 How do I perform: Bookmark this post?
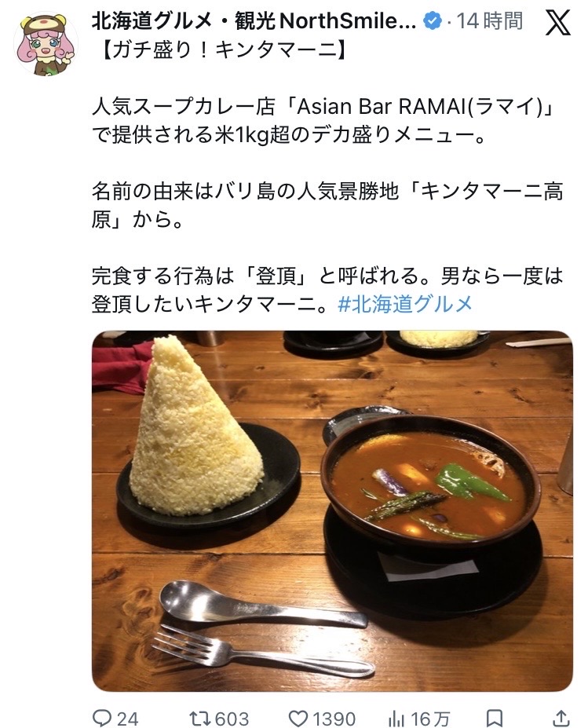point(495,718)
